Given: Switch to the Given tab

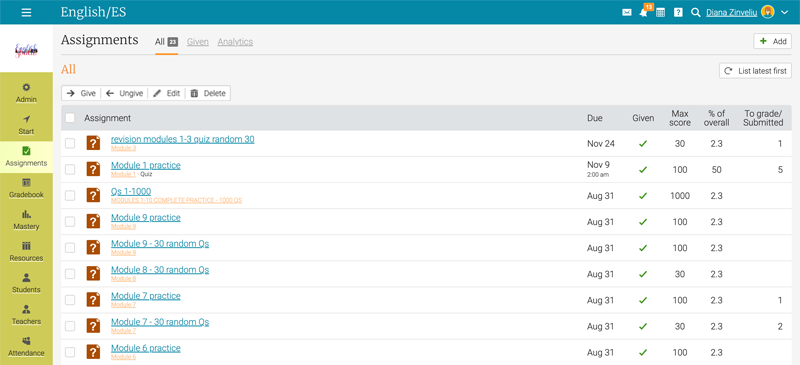Looking at the screenshot, I should [197, 42].
